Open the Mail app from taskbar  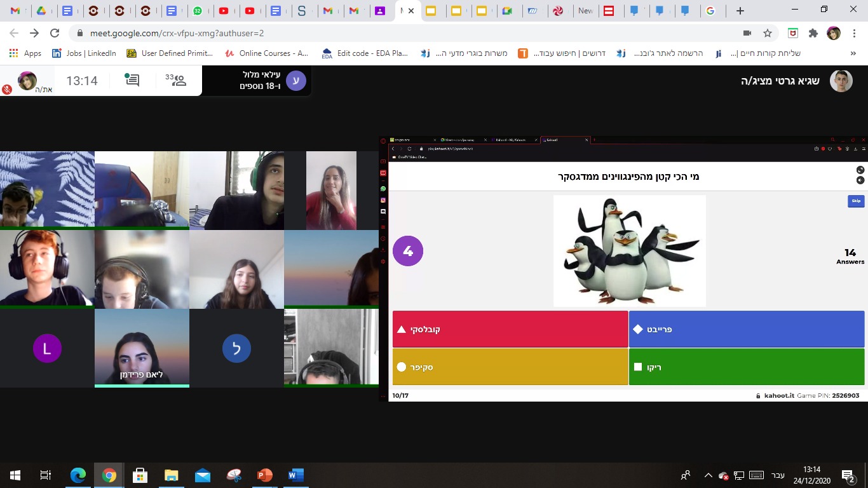[x=203, y=475]
